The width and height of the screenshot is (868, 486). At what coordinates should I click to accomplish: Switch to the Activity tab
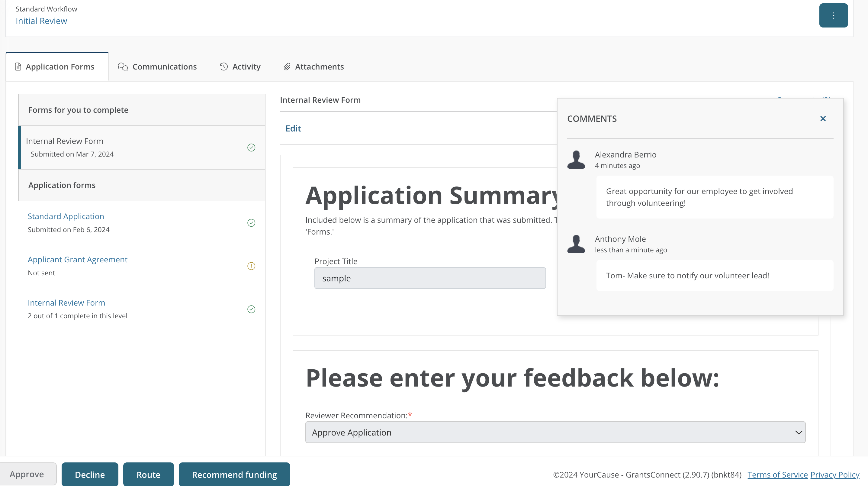(x=246, y=66)
